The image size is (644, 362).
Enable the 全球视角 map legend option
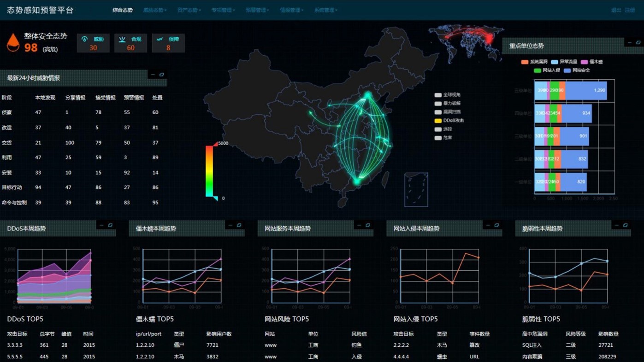coord(438,95)
